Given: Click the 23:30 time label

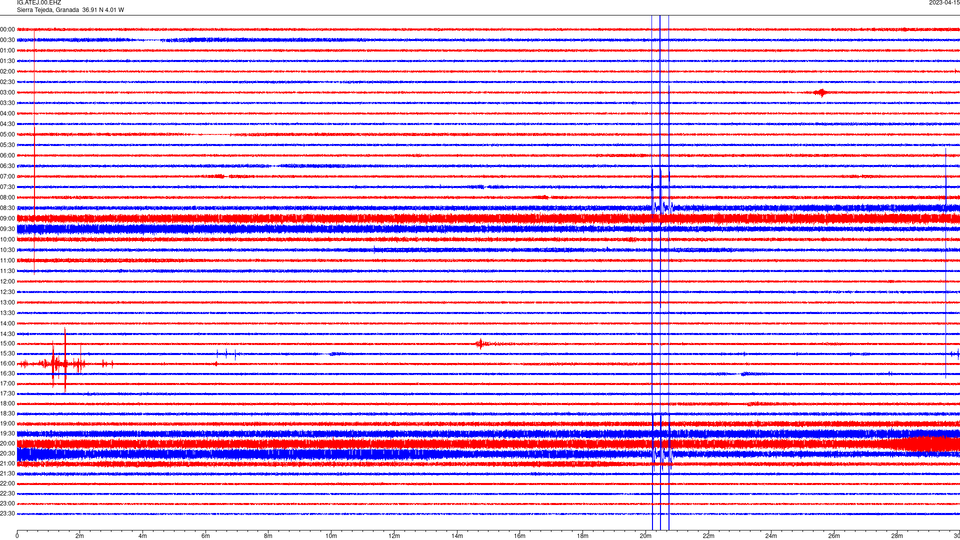Looking at the screenshot, I should (x=7, y=514).
